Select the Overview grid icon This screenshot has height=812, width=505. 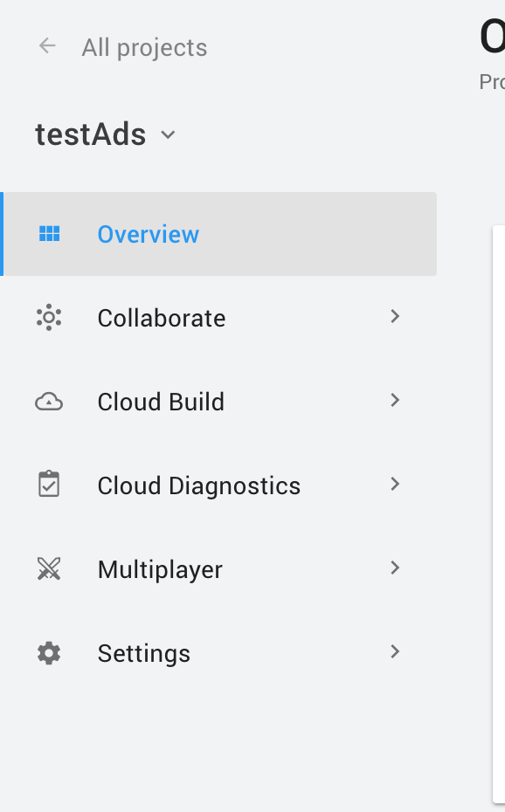50,233
